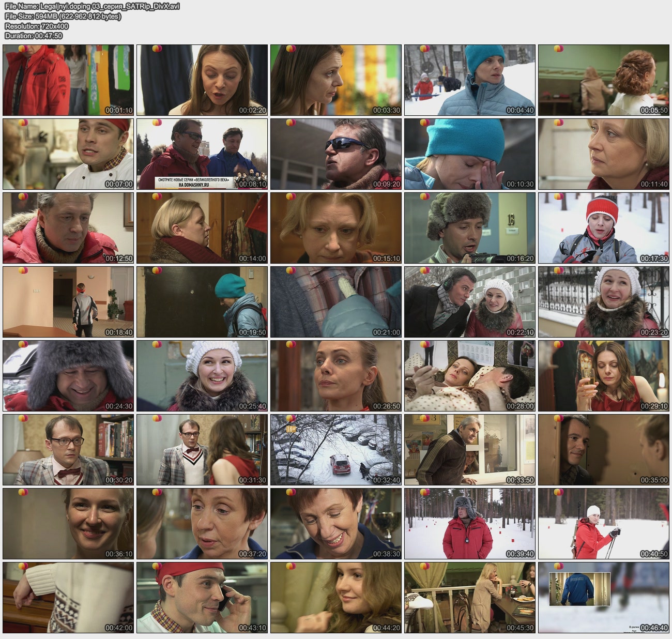Select the frame with the bow-tie man at 00:30:20

pyautogui.click(x=68, y=449)
